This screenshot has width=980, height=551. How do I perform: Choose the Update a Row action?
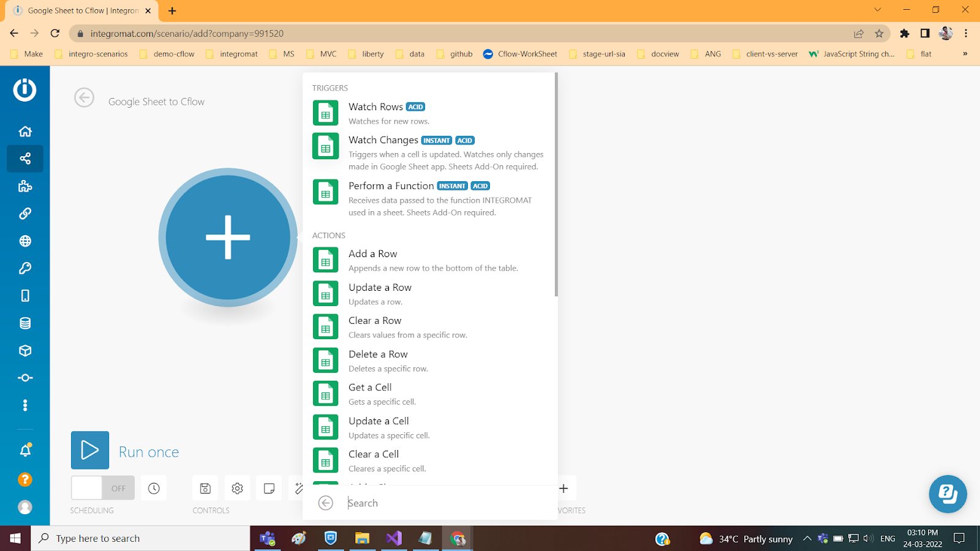point(429,294)
